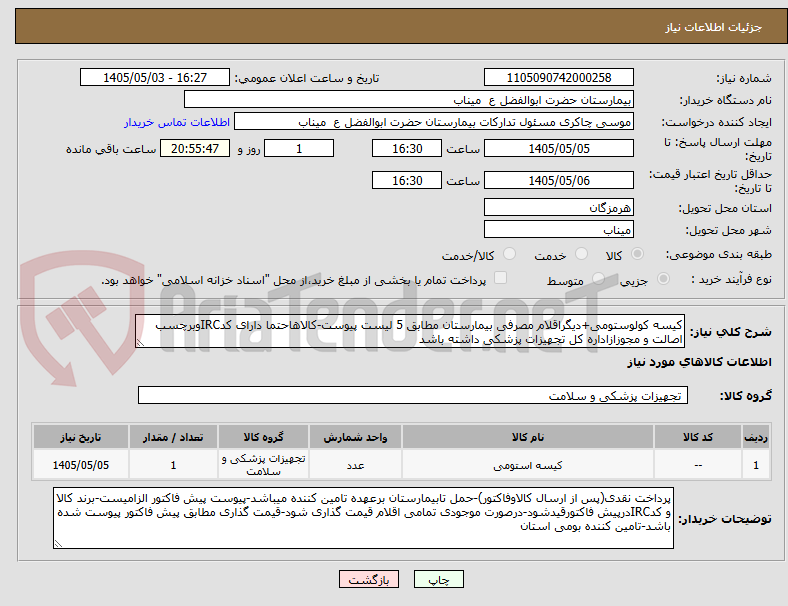Click the quantity cell showing 1 in the table
Viewport: 788px width, 606px height.
[173, 465]
